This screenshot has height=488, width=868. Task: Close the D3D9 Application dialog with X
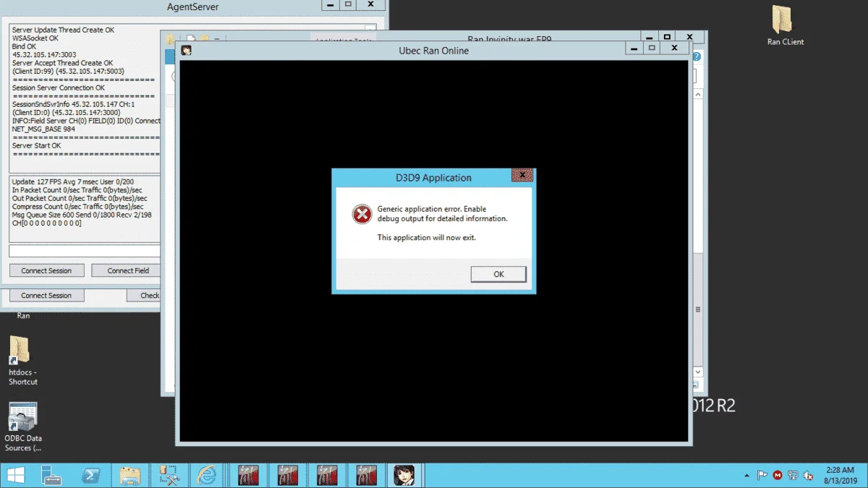click(522, 176)
